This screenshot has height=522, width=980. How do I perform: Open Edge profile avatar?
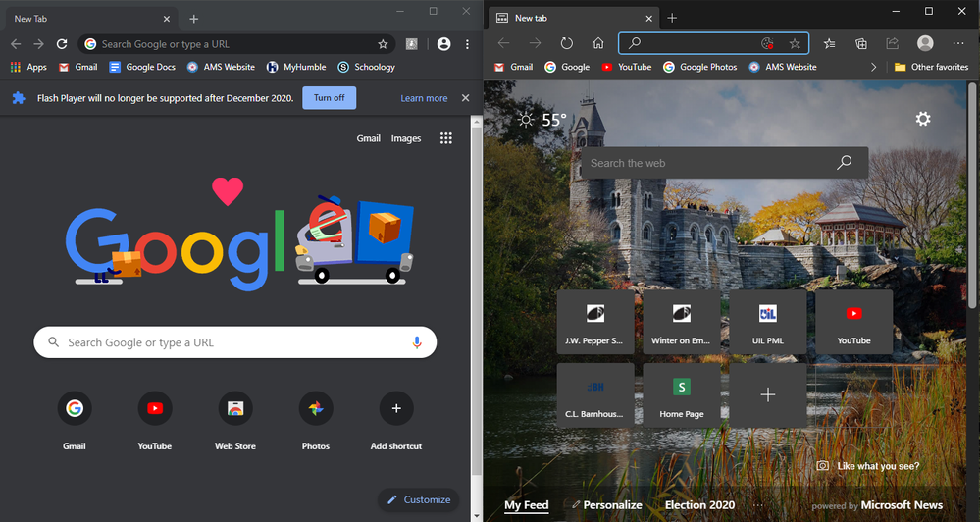pos(925,43)
